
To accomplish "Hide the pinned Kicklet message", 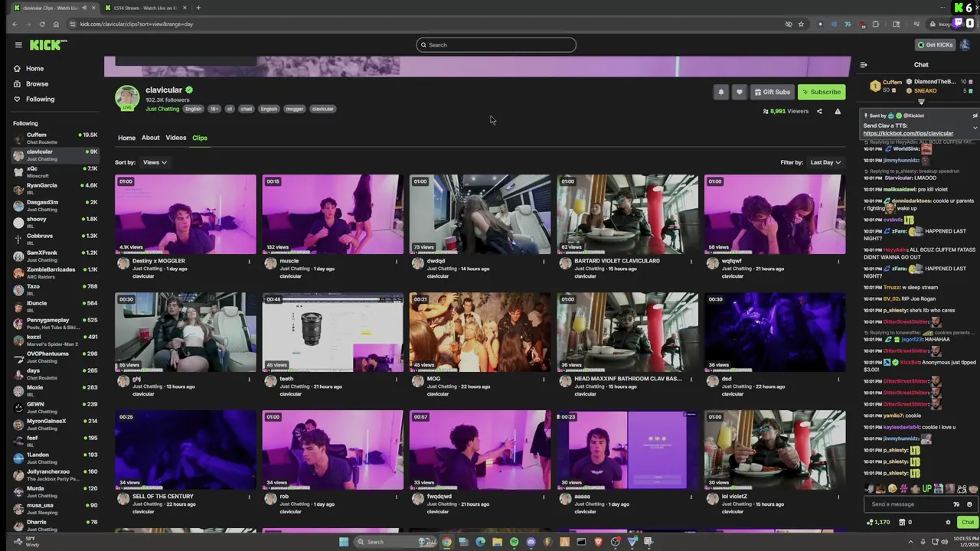I will 975,116.
